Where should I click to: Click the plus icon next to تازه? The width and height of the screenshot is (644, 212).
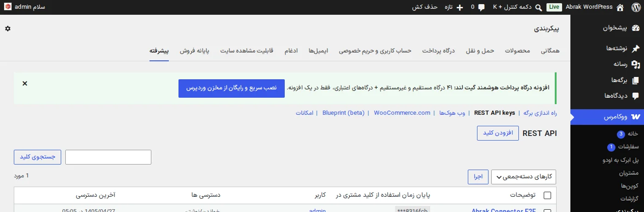pyautogui.click(x=460, y=7)
